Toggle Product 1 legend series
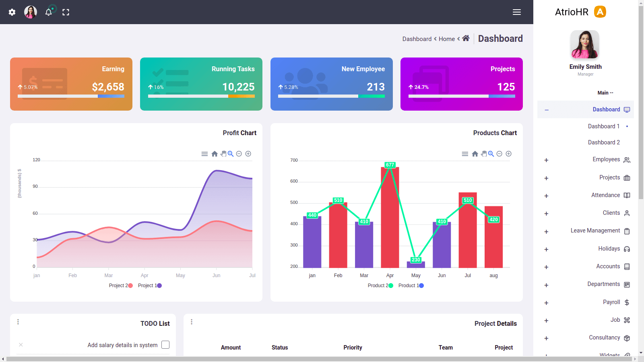644x362 pixels. (x=411, y=286)
